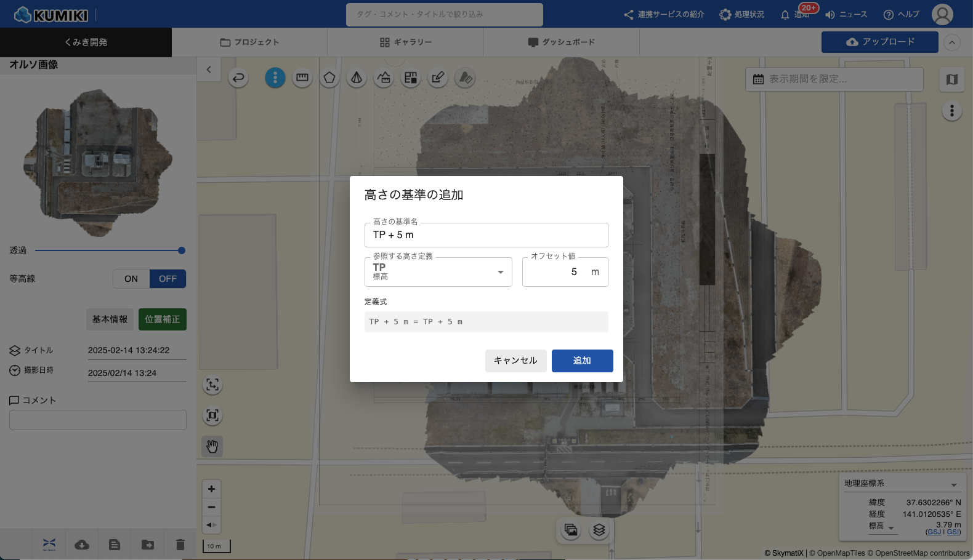973x560 pixels.
Task: Click the cloud download icon
Action: point(81,545)
